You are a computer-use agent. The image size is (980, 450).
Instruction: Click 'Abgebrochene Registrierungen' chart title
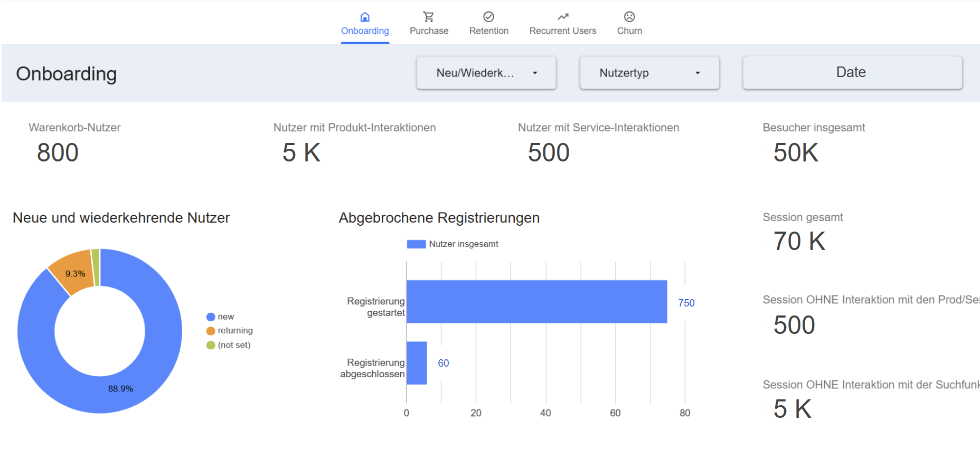[439, 218]
